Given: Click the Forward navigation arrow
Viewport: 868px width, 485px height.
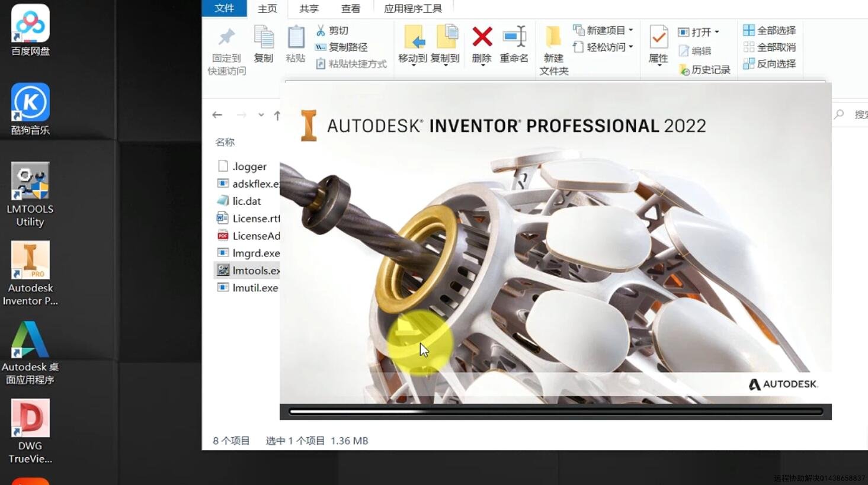Looking at the screenshot, I should (x=241, y=115).
